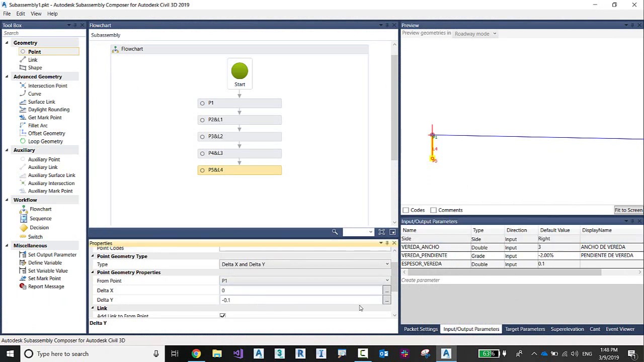Choose the Daylight Rounding tool
Viewport: 644px width, 362px height.
point(48,110)
